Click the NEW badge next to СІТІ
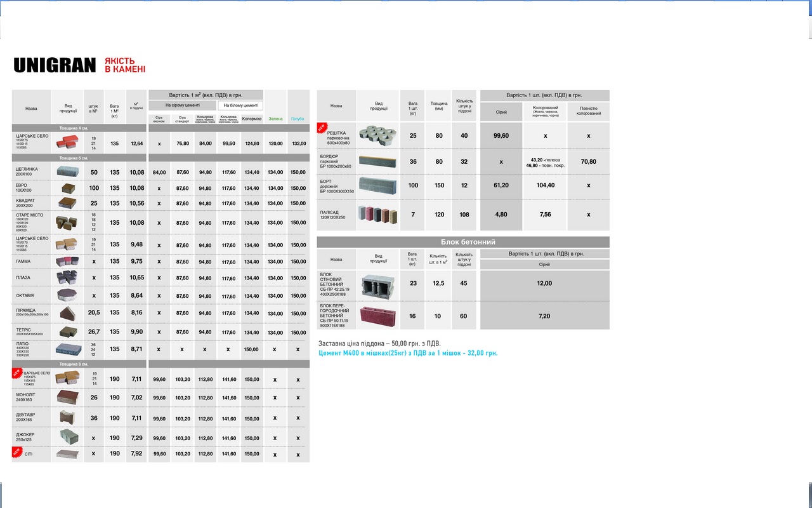The height and width of the screenshot is (508, 812). coord(16,452)
